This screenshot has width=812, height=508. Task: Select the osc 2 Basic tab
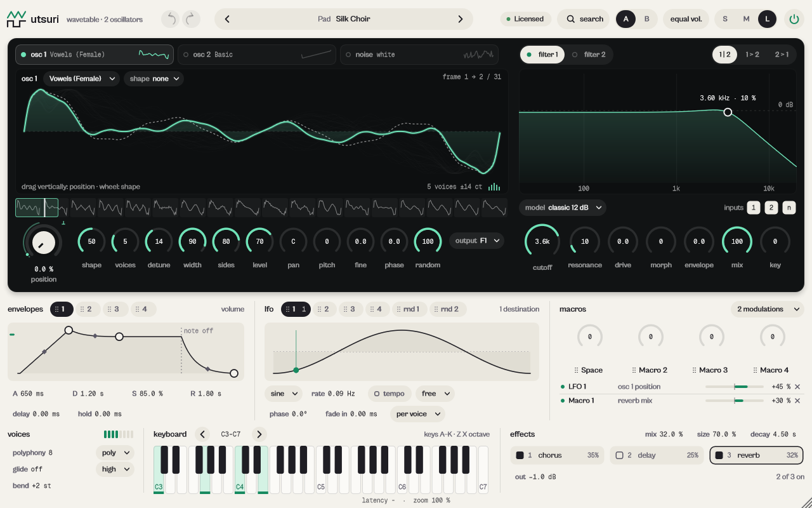(257, 55)
